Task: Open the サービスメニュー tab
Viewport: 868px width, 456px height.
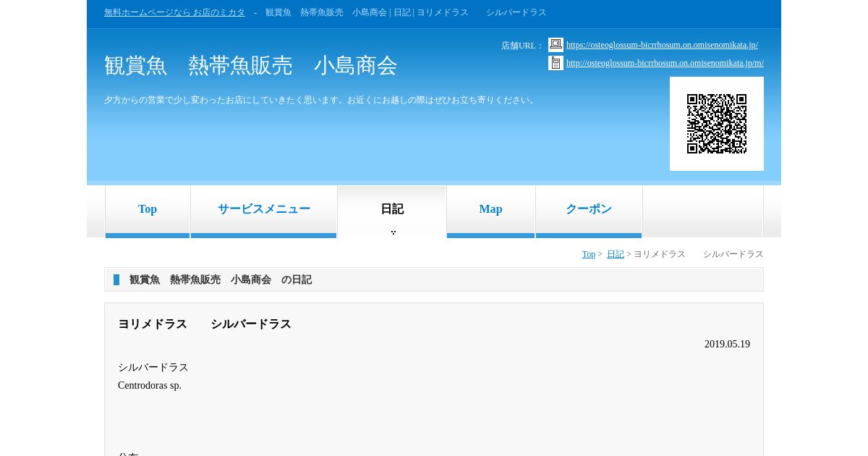Action: [264, 211]
